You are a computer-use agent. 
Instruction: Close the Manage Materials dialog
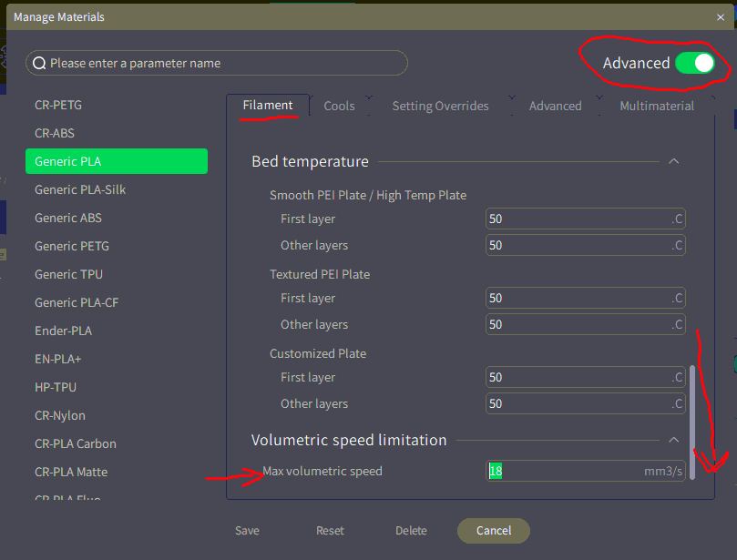722,16
